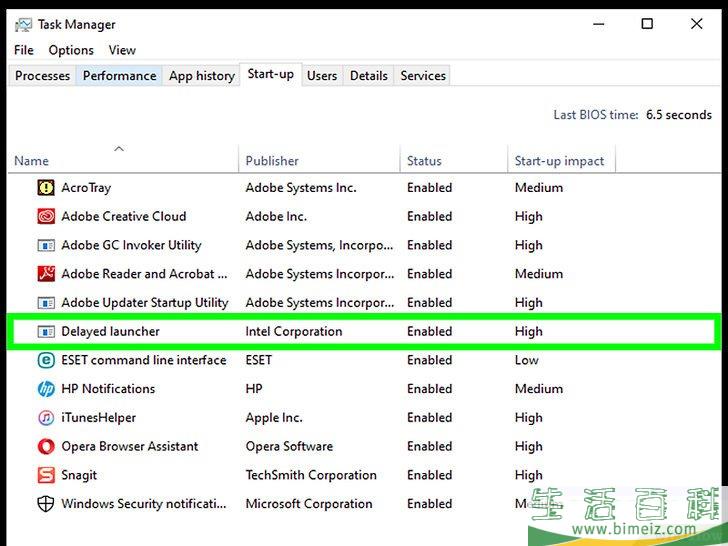Click the sort arrow above Name

pyautogui.click(x=119, y=149)
